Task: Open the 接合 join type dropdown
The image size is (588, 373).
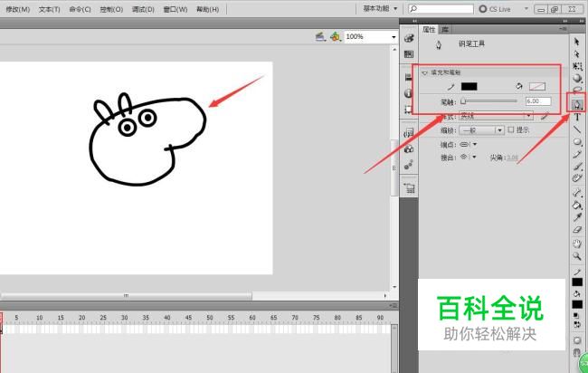Action: (469, 157)
